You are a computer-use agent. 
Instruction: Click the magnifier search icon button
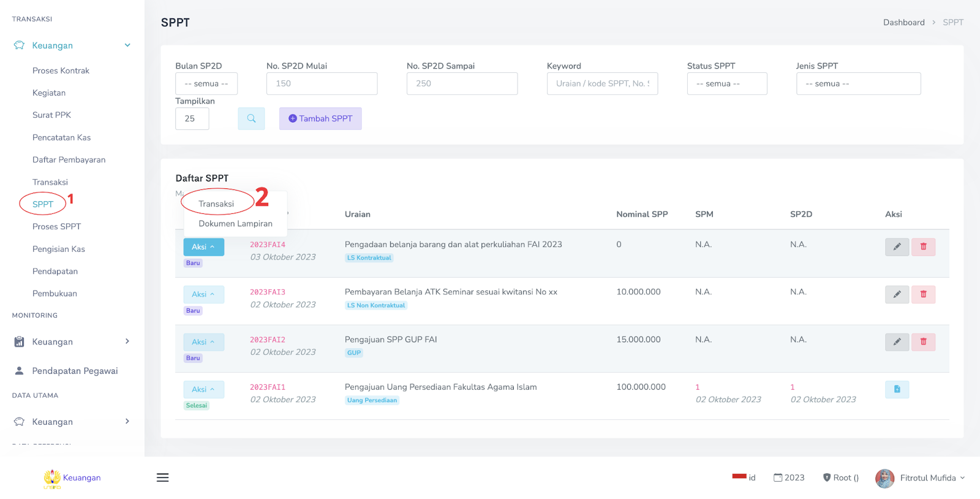[x=251, y=119]
